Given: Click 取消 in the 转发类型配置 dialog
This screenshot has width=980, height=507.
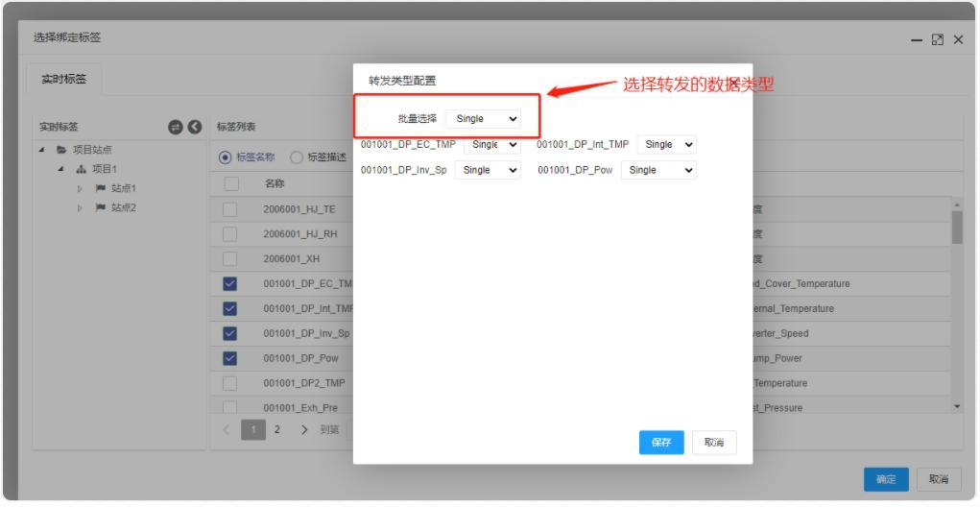Looking at the screenshot, I should click(x=714, y=443).
